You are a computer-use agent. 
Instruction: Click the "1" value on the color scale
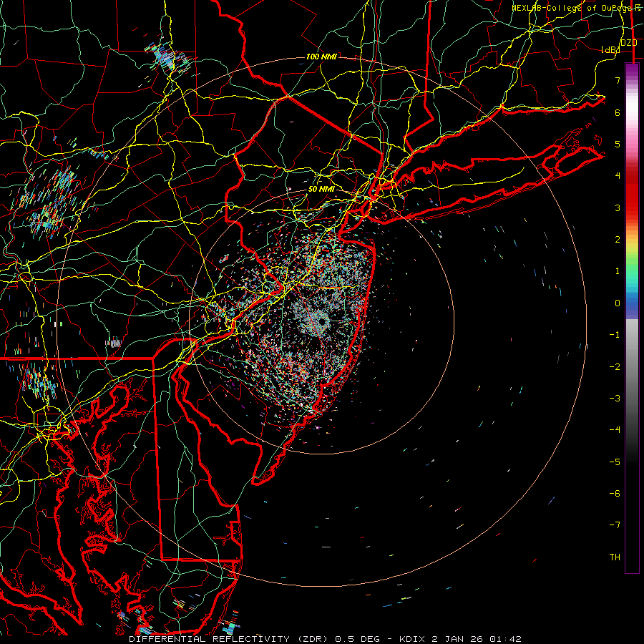(x=618, y=271)
